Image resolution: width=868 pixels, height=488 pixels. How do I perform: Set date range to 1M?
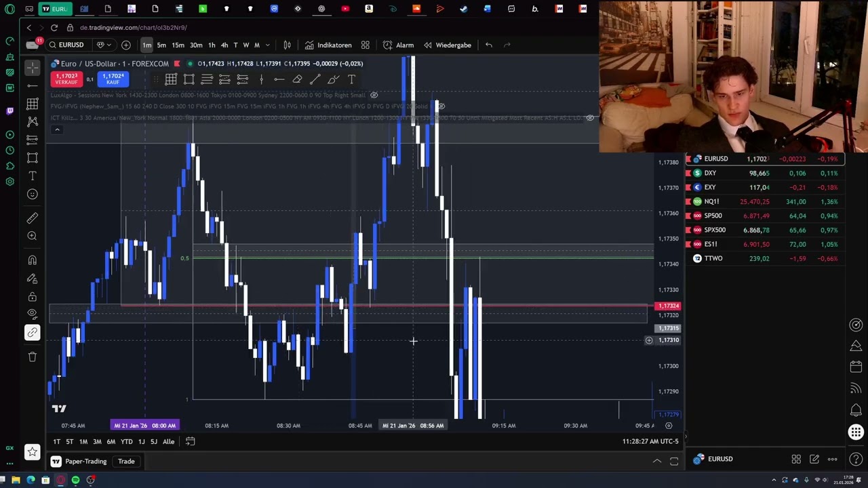point(83,442)
